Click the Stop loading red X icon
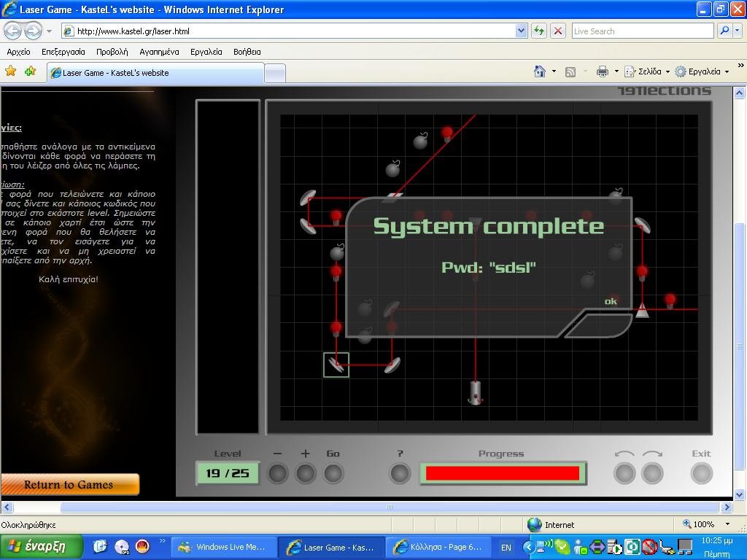The height and width of the screenshot is (560, 747). click(x=557, y=31)
